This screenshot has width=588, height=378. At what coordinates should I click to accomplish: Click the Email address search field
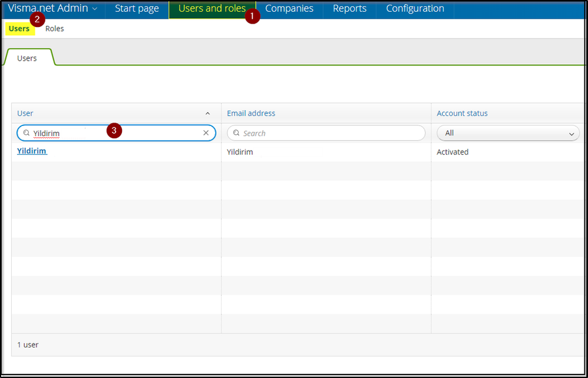tap(326, 133)
